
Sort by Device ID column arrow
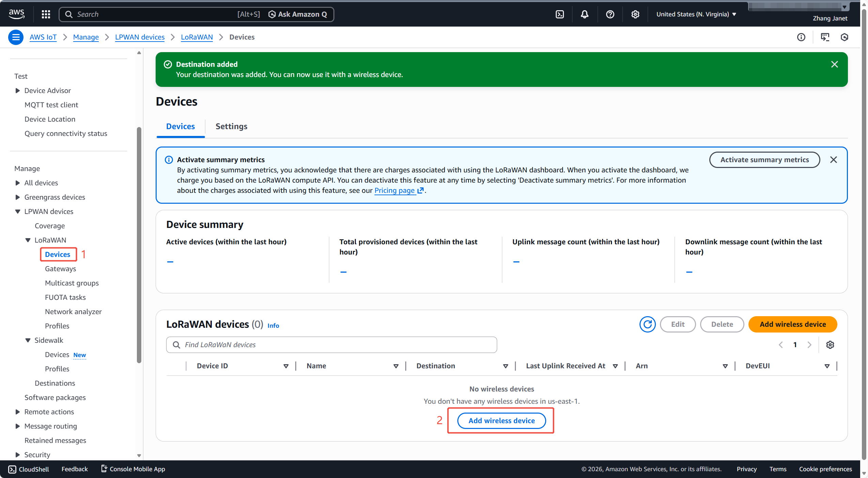[286, 366]
